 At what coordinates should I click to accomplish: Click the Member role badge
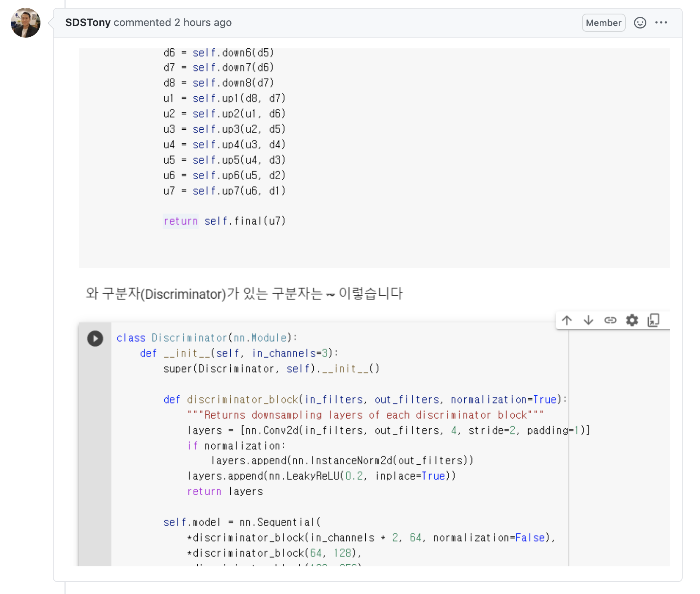[603, 23]
